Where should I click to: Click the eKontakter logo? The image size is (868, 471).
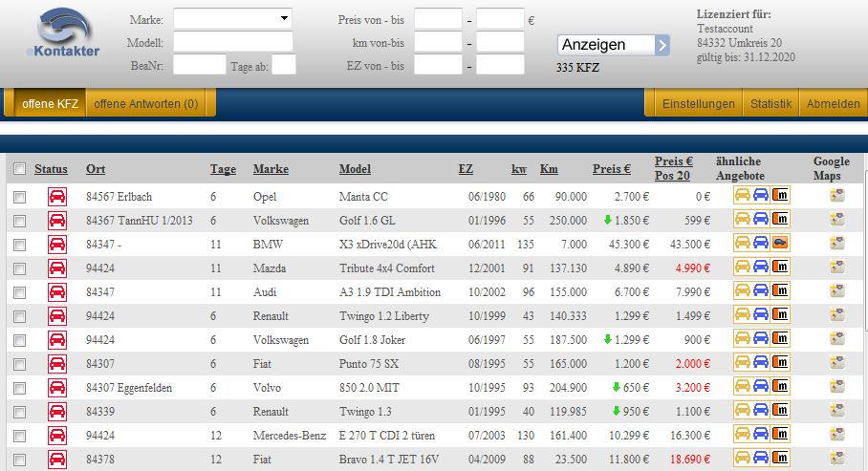coord(63,32)
